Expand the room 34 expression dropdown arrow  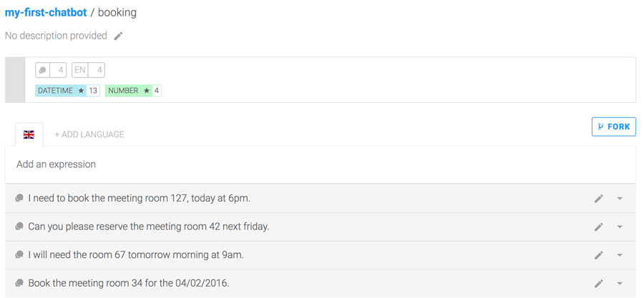(620, 283)
